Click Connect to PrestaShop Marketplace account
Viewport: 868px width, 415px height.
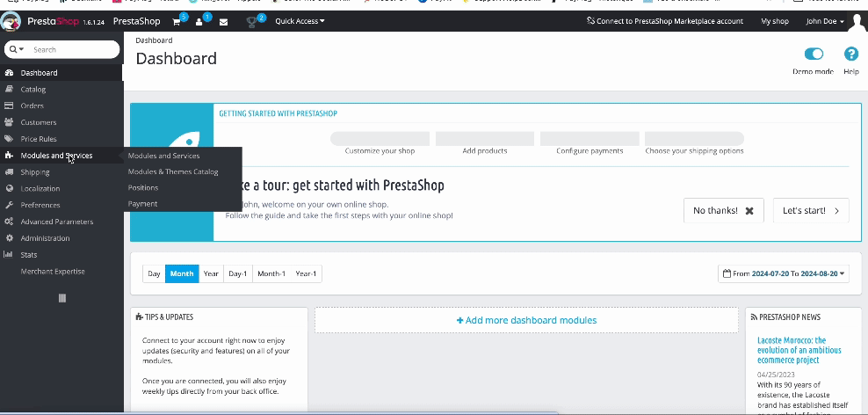(665, 21)
